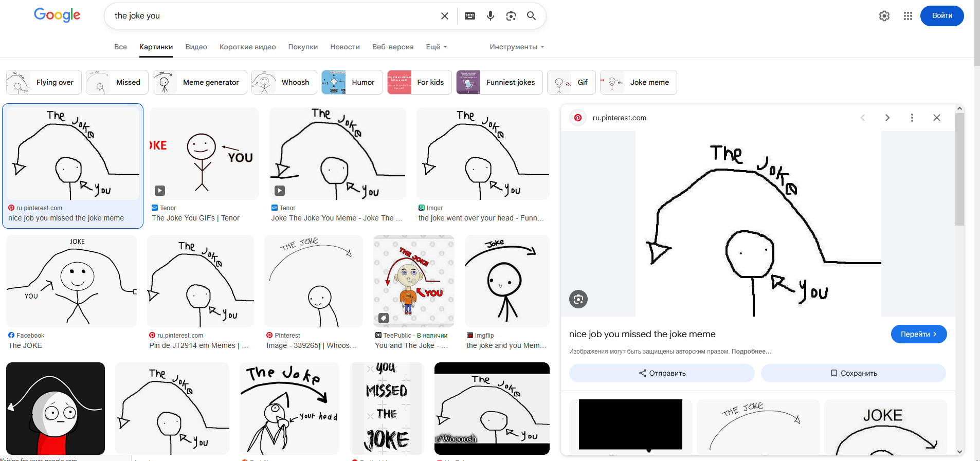This screenshot has height=461, width=980.
Task: Select the Картинки tab
Action: pyautogui.click(x=156, y=47)
